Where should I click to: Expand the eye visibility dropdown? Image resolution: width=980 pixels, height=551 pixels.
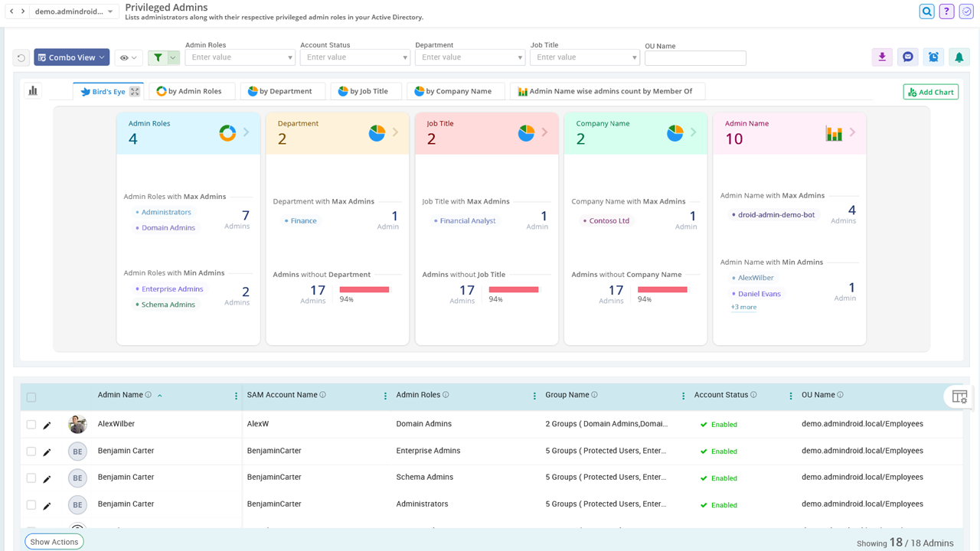(128, 57)
